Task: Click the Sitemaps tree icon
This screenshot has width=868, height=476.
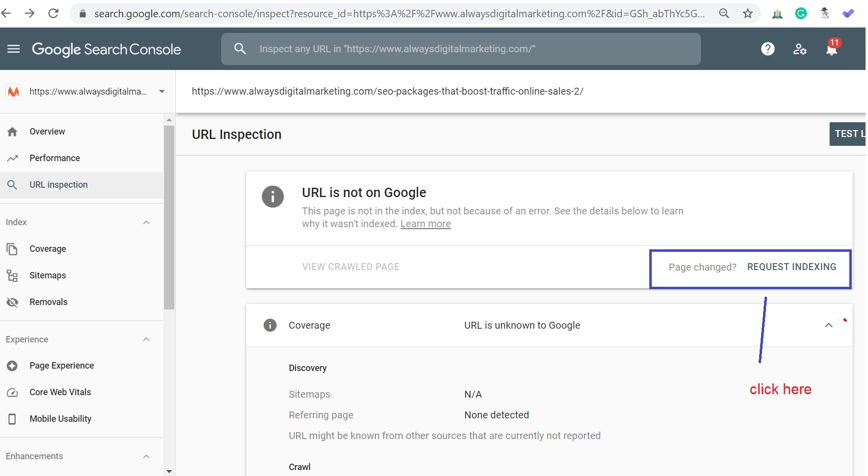Action: click(12, 275)
